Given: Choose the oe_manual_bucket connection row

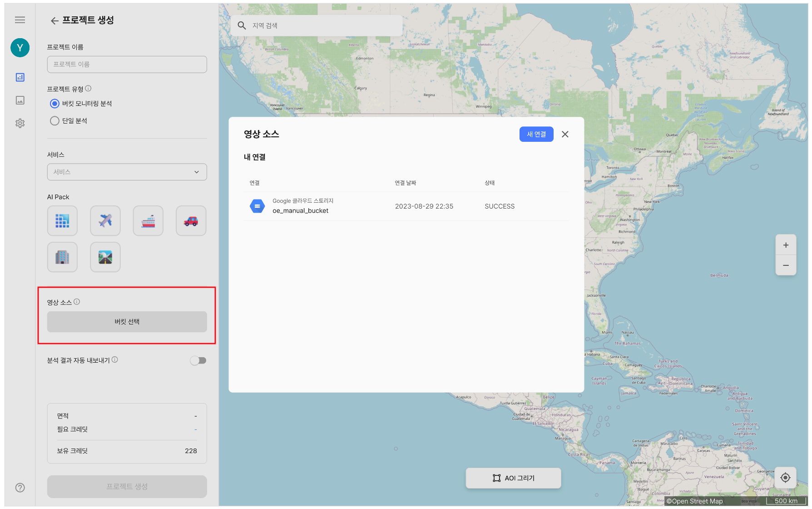Looking at the screenshot, I should point(406,206).
